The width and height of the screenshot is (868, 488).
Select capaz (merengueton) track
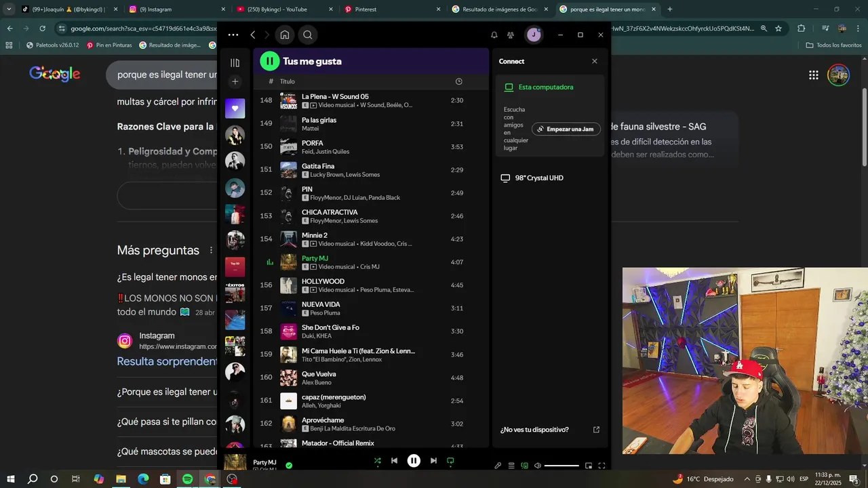coord(371,401)
